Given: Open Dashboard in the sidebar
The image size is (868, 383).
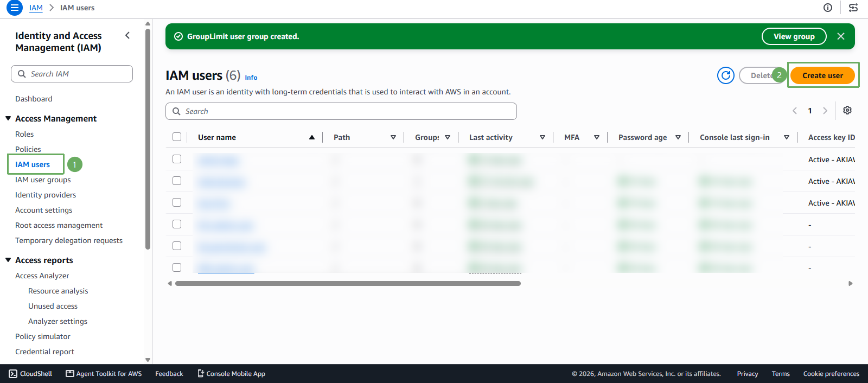Looking at the screenshot, I should (34, 99).
